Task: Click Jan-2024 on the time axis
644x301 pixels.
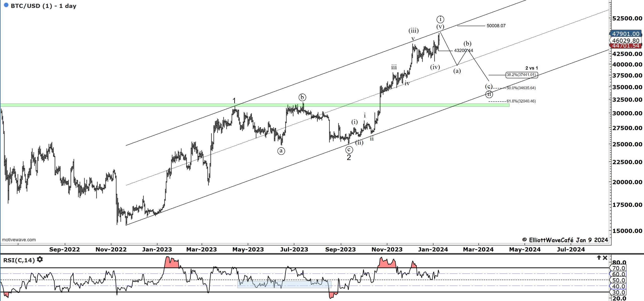Action: 433,250
